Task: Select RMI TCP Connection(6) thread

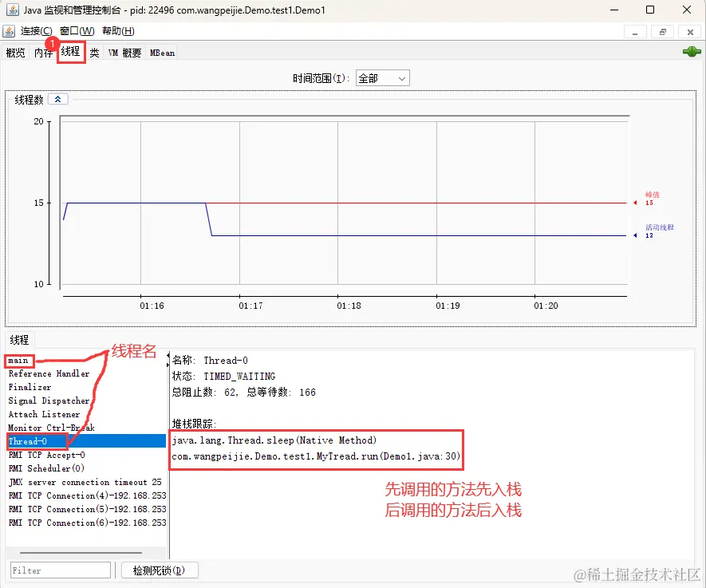Action: 86,523
